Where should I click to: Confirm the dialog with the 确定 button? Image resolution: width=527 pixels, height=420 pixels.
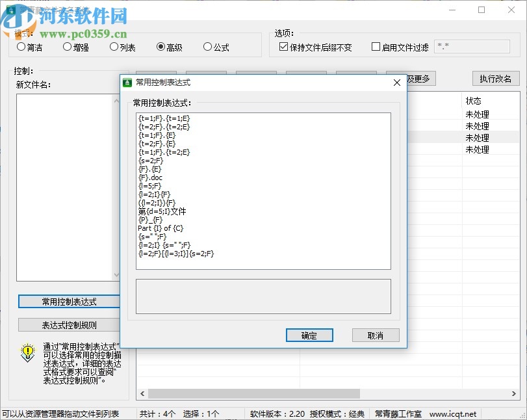coord(309,335)
